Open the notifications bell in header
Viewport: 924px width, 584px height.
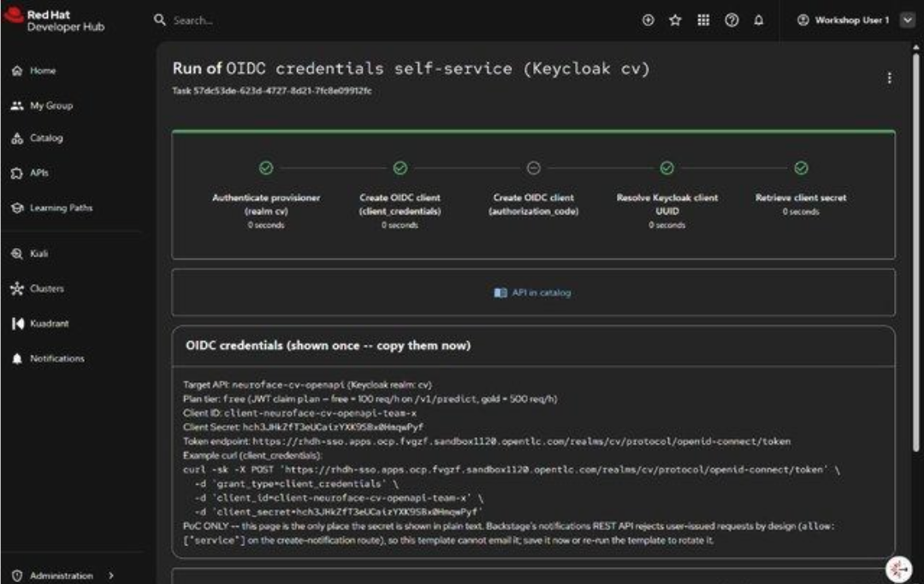coord(759,20)
